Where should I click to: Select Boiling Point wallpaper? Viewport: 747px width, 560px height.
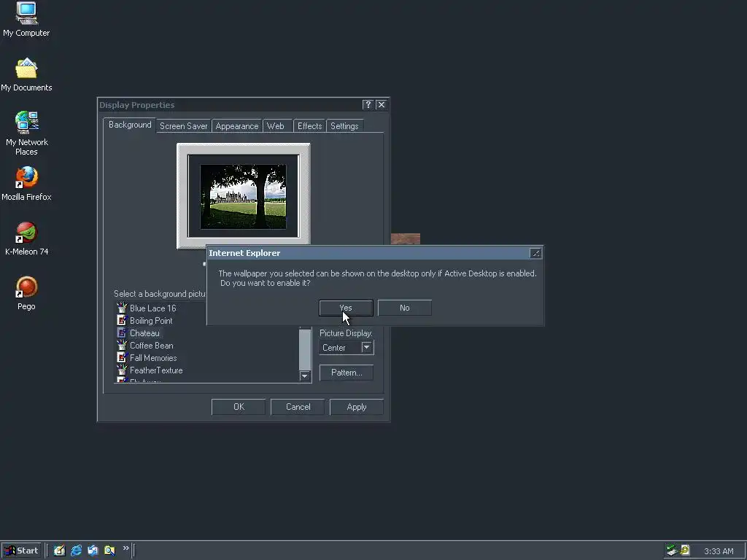[150, 321]
